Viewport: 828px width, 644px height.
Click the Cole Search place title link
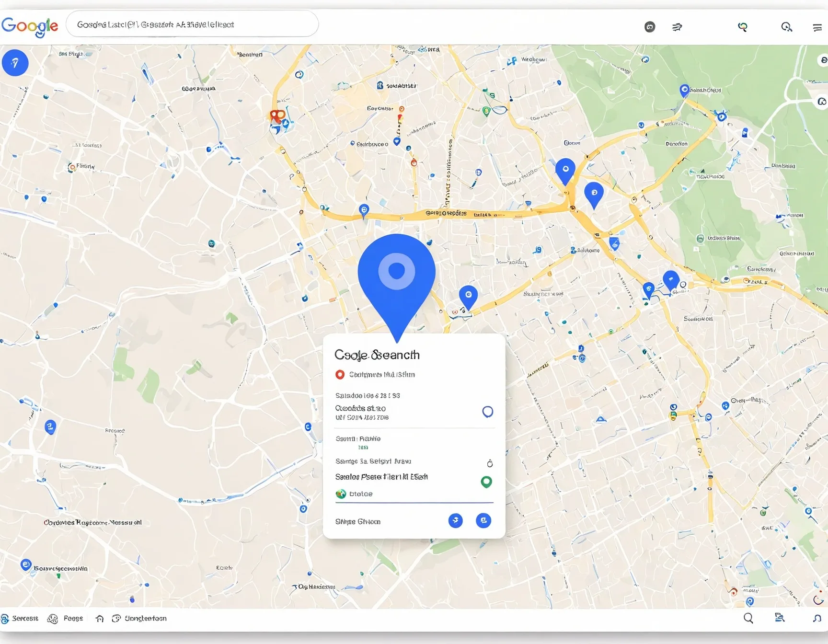pyautogui.click(x=377, y=355)
